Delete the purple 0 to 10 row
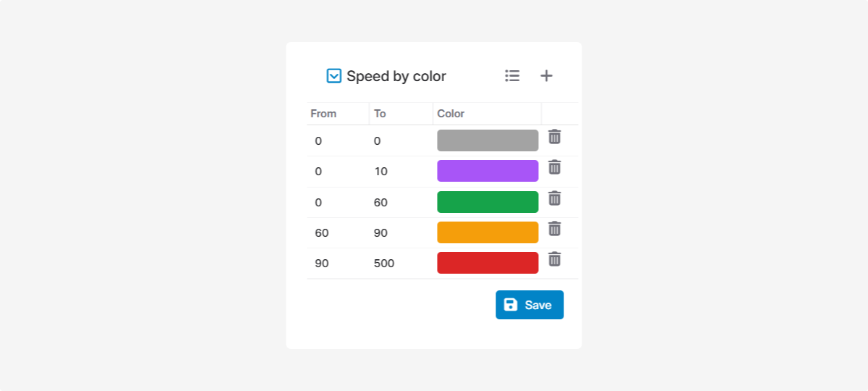Image resolution: width=868 pixels, height=391 pixels. click(555, 167)
